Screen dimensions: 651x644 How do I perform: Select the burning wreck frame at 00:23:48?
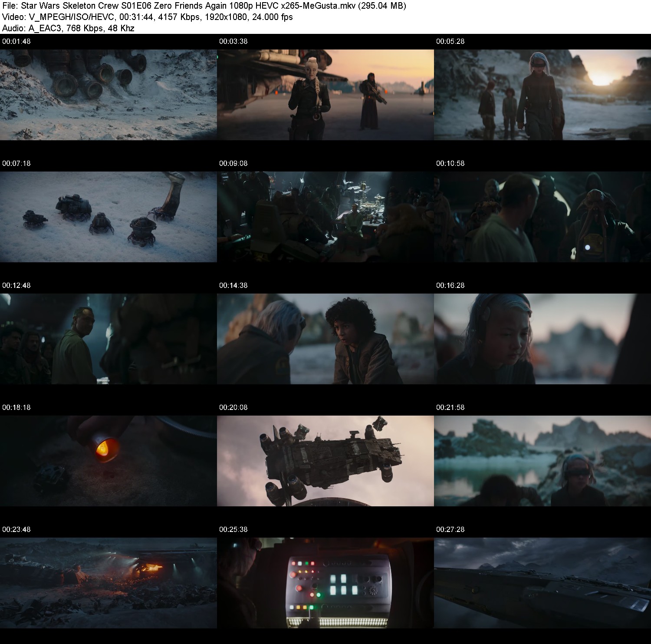[108, 583]
